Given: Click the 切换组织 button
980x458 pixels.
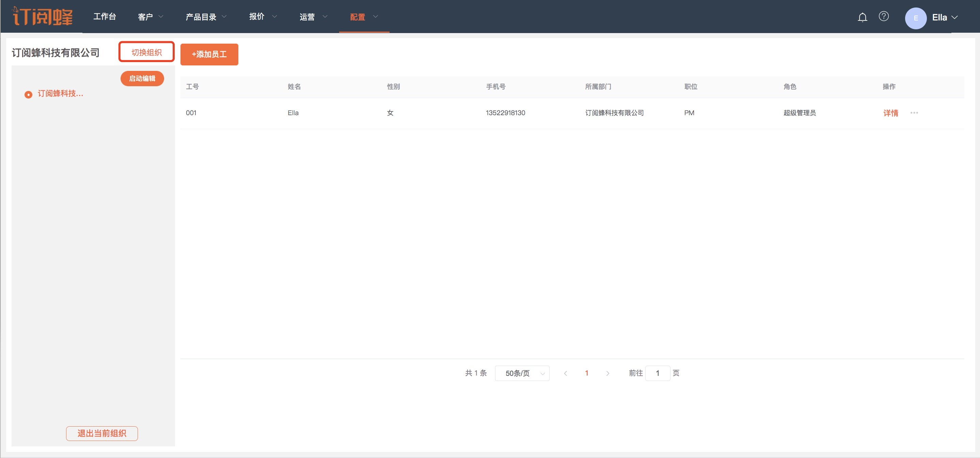Looking at the screenshot, I should pyautogui.click(x=146, y=52).
